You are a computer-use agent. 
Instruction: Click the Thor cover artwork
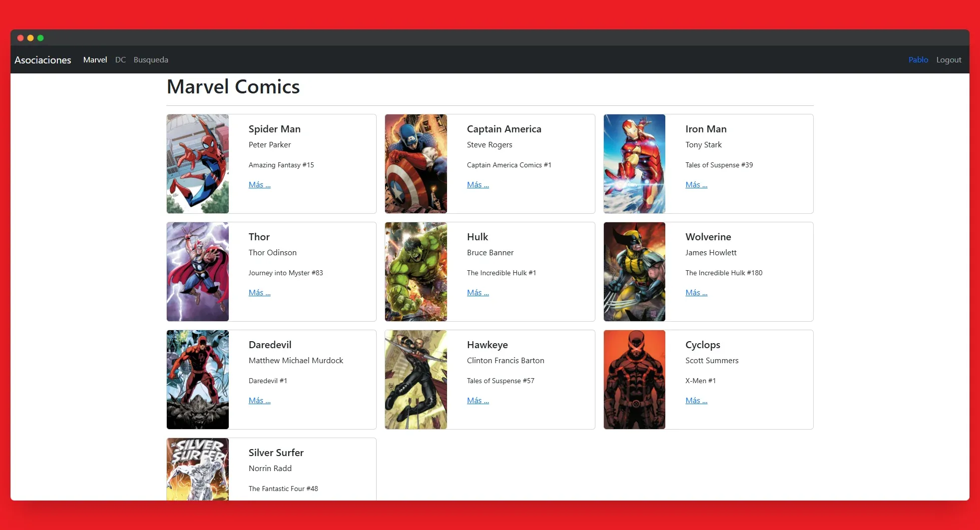point(198,272)
